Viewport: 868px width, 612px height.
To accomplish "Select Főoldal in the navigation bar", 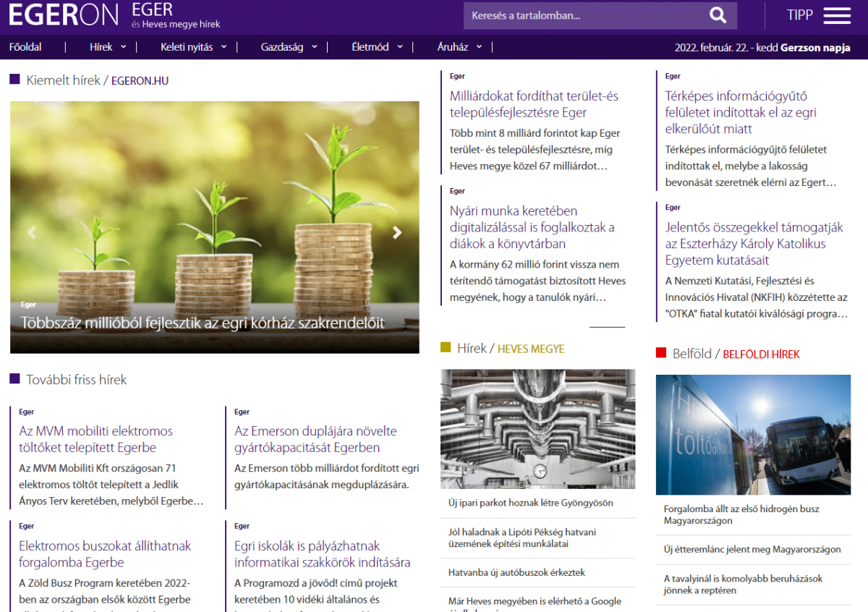I will (25, 46).
